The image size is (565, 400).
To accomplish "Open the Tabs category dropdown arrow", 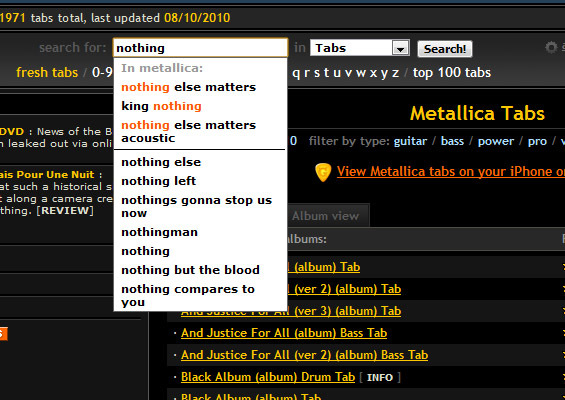I will (400, 48).
